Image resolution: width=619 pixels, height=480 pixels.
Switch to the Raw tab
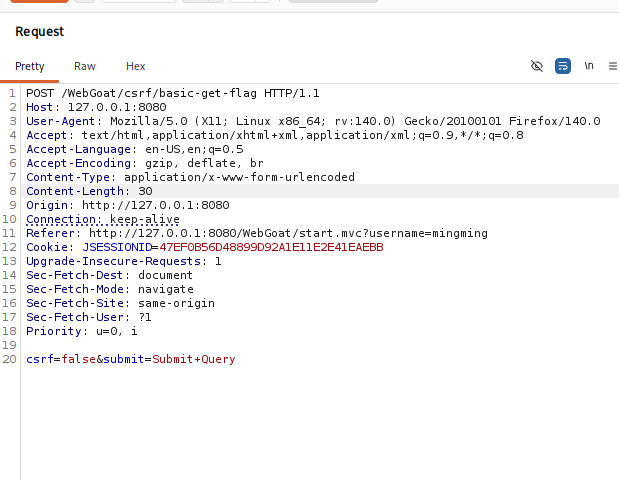click(x=85, y=66)
